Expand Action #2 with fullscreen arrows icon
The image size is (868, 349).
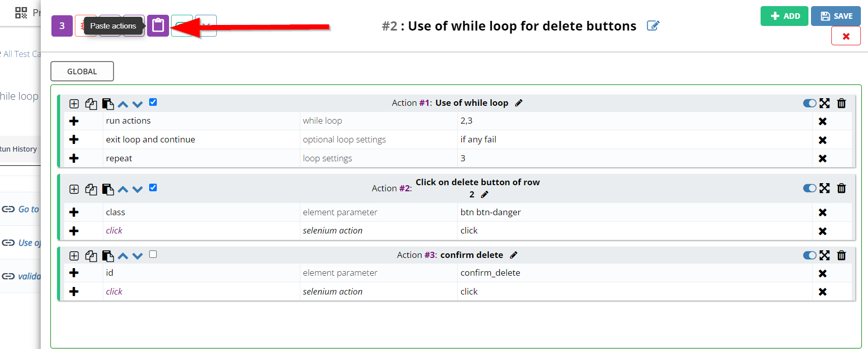click(x=825, y=188)
